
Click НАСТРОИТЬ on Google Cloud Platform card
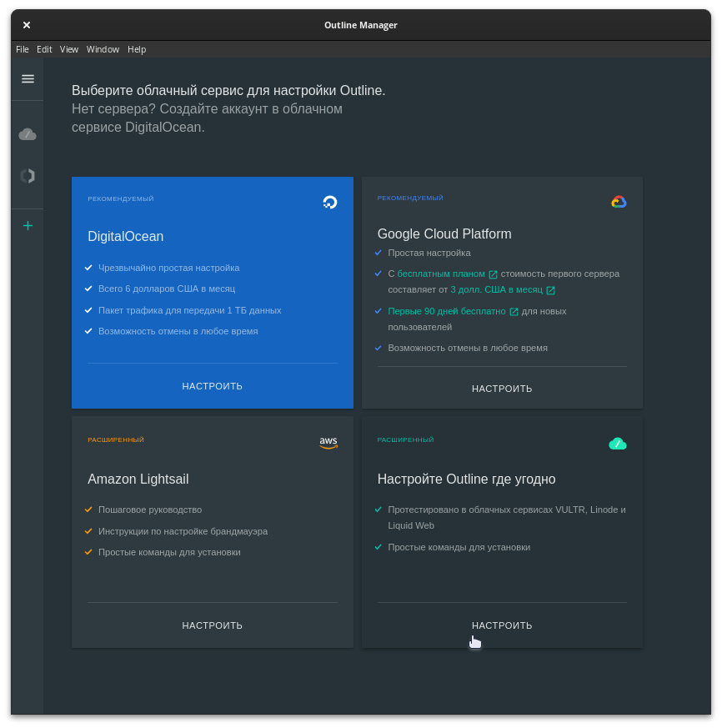pos(502,389)
